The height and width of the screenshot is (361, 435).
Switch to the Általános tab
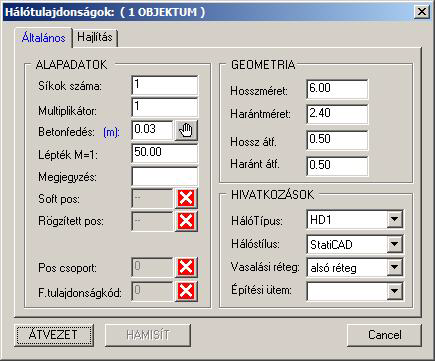(x=43, y=38)
